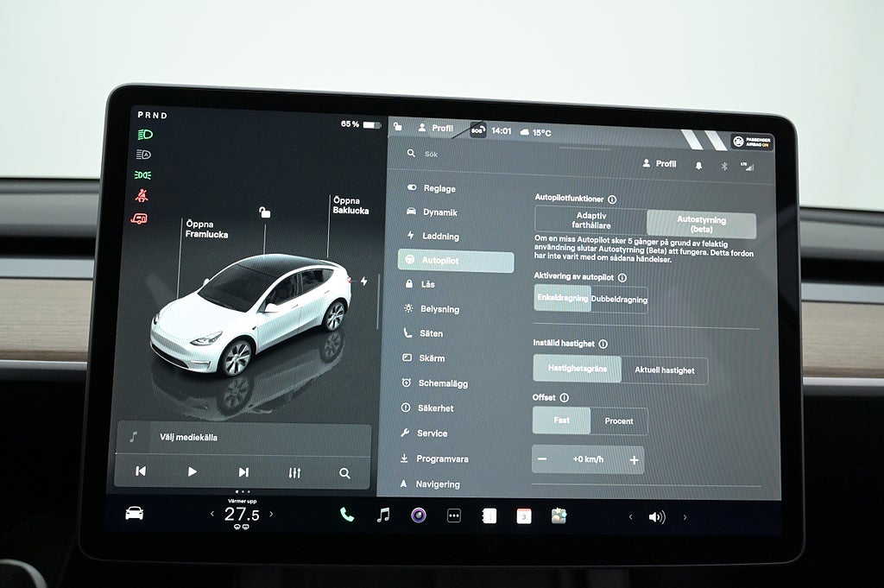This screenshot has height=588, width=884.
Task: Tap the volume speaker icon
Action: coord(657,517)
